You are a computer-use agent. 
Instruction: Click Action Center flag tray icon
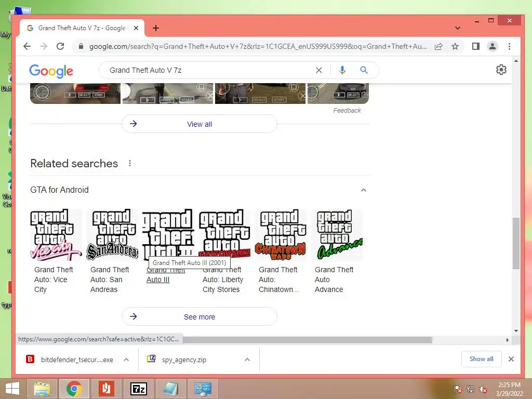click(x=458, y=389)
